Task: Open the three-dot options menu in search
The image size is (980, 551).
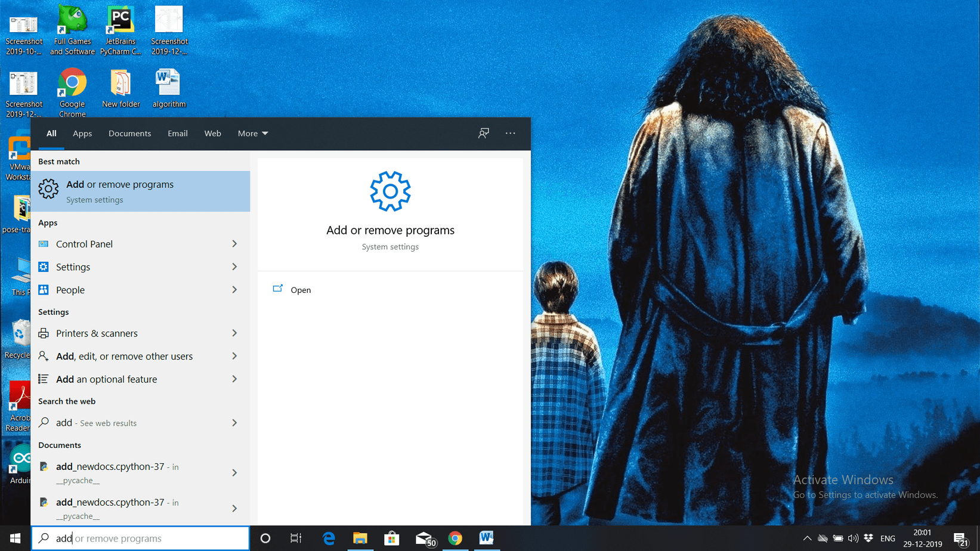Action: [511, 134]
